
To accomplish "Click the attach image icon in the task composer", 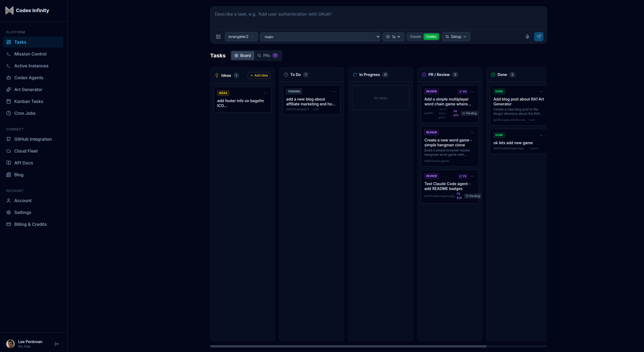I will [x=218, y=37].
